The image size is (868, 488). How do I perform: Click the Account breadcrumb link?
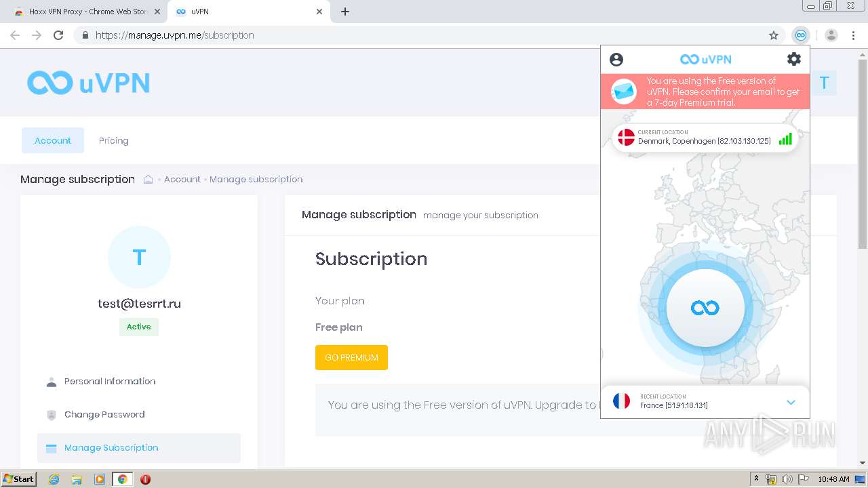coord(182,179)
